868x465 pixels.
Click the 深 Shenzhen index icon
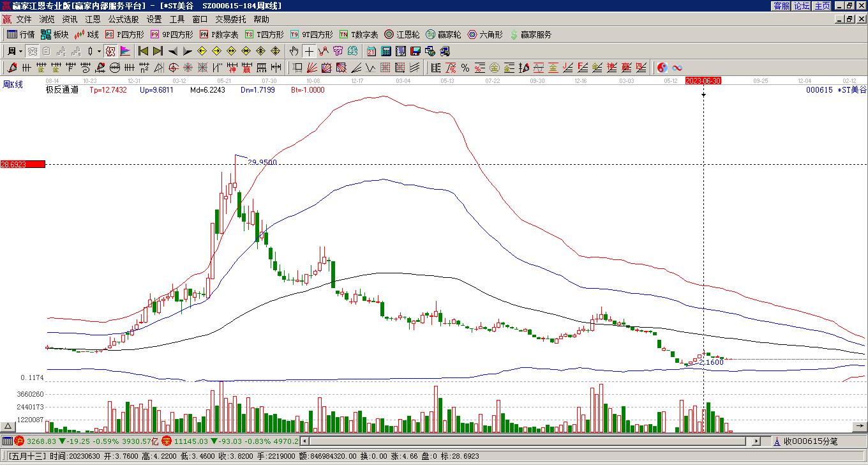[166, 441]
